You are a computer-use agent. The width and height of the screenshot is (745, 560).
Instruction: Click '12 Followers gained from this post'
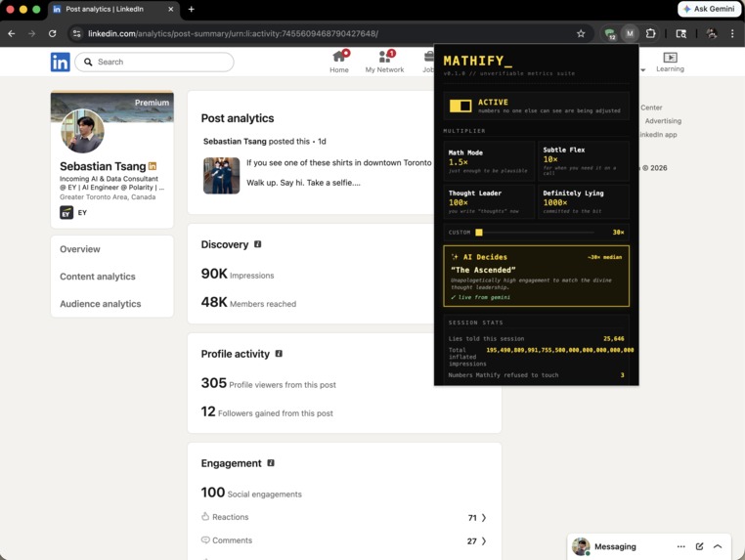click(x=267, y=411)
